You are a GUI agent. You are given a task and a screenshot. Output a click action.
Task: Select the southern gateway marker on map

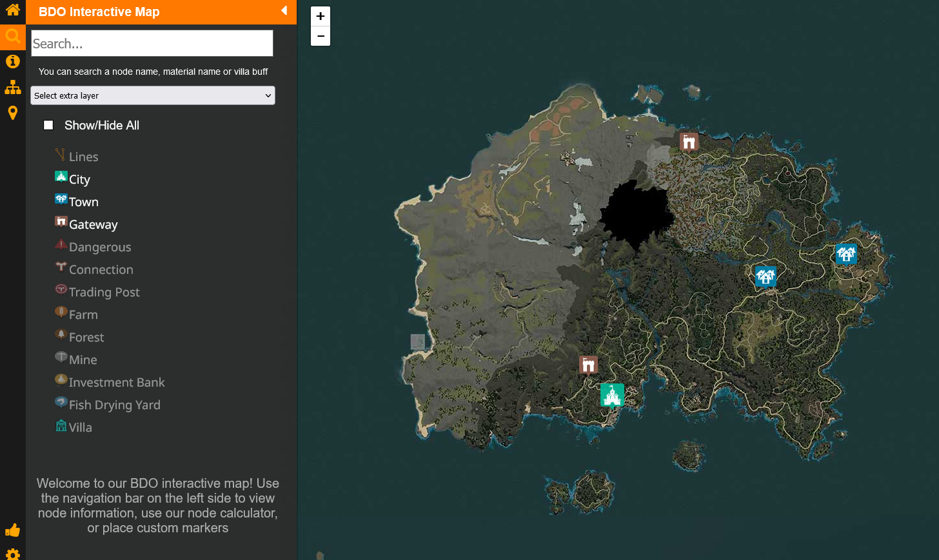[588, 365]
